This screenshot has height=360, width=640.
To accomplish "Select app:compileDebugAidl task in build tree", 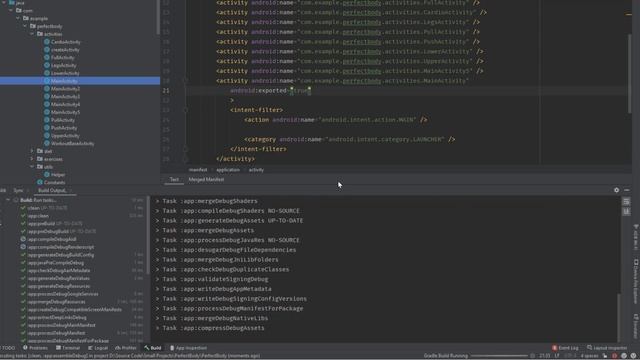I will [x=51, y=239].
